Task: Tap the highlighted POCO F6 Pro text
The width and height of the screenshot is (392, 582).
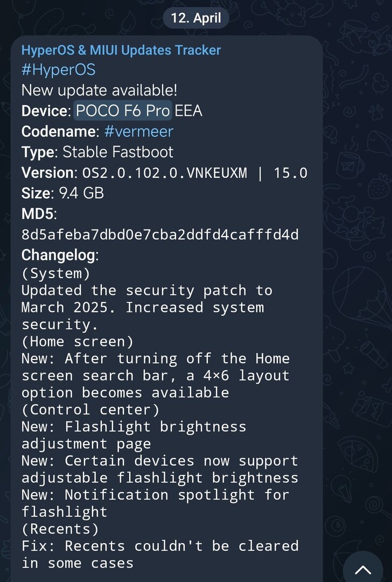Action: tap(123, 110)
